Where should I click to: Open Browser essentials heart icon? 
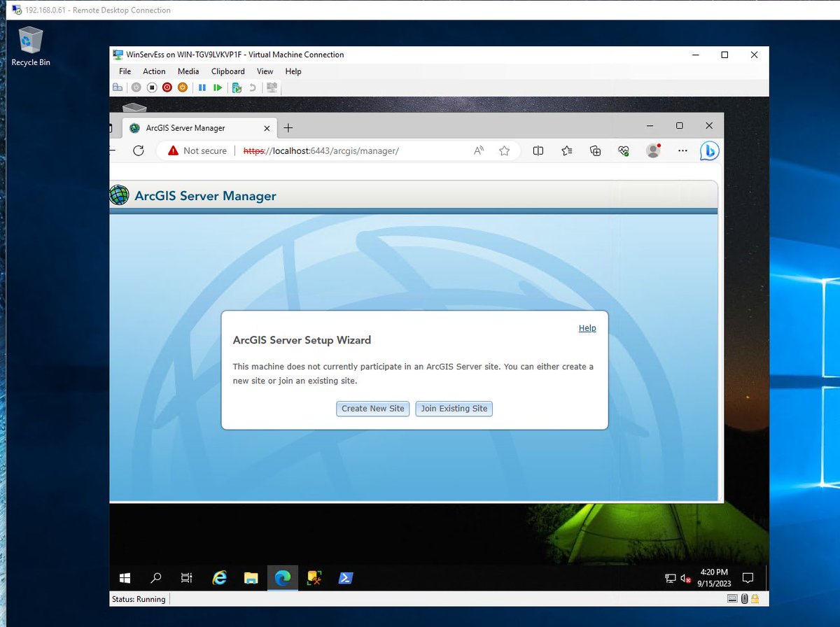point(624,150)
